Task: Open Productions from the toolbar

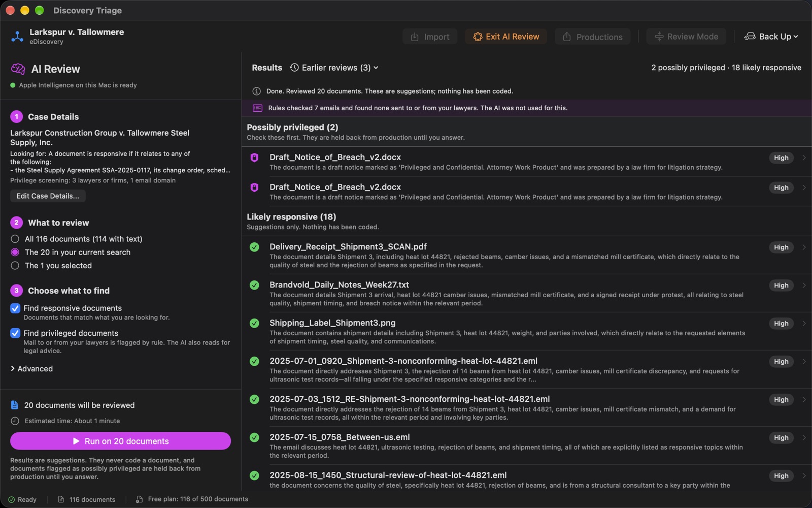Action: click(x=592, y=37)
